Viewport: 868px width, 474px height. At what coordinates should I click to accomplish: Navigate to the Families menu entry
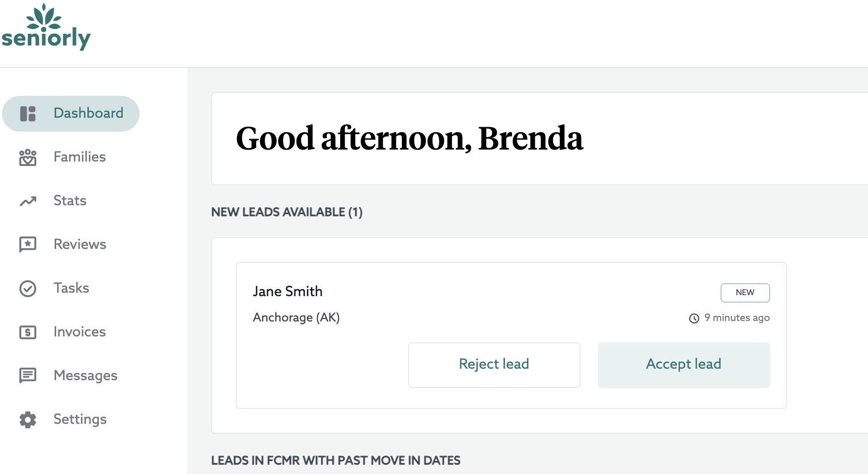point(79,157)
